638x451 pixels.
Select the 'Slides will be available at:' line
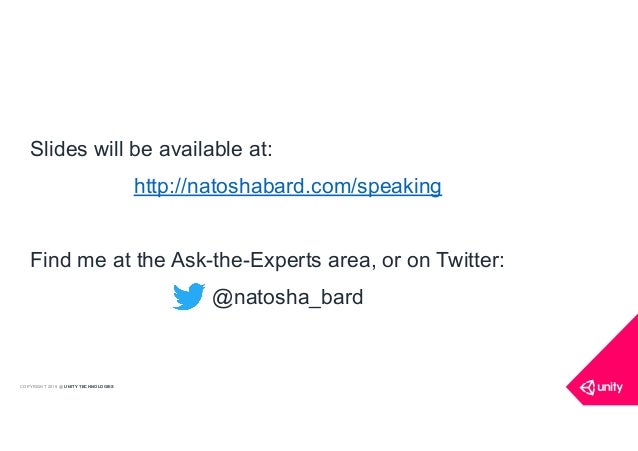151,149
